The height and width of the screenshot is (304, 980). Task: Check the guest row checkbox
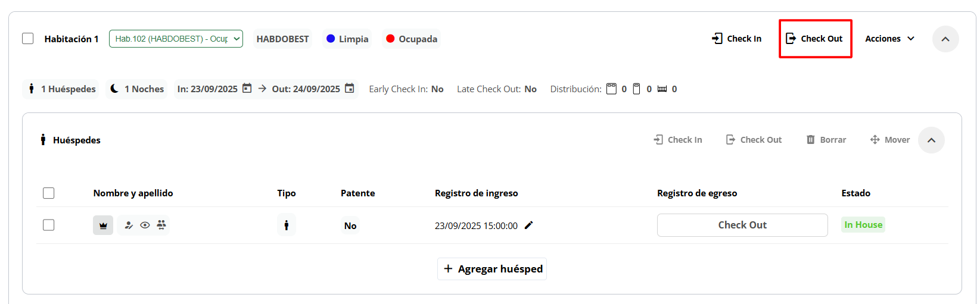point(49,225)
